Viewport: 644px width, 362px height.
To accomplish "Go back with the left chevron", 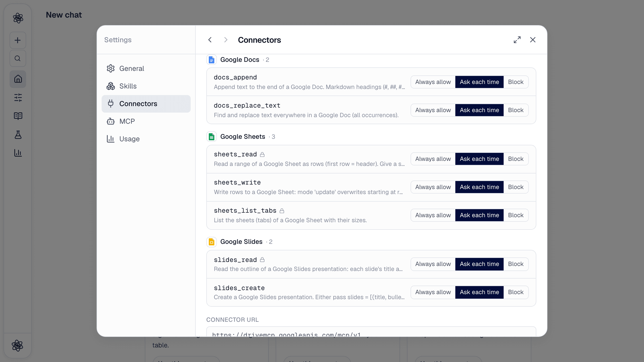I will click(210, 40).
